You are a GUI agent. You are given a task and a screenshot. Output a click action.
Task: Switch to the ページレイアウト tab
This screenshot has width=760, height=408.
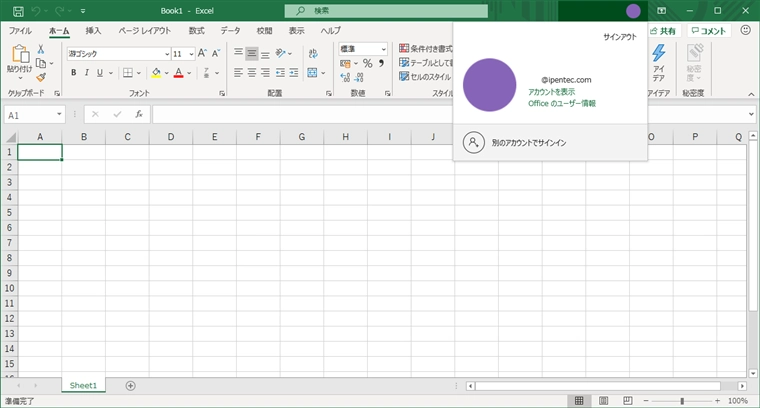point(145,31)
